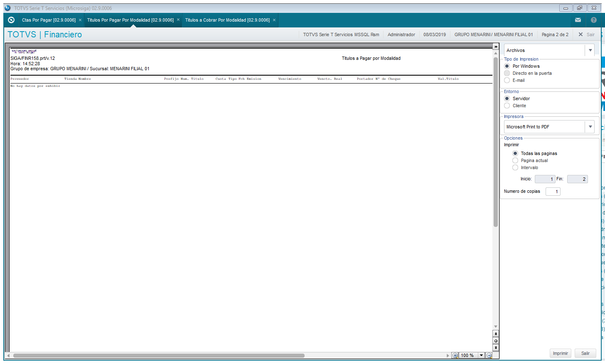Click the TOTVS app icon in title bar

(7, 8)
